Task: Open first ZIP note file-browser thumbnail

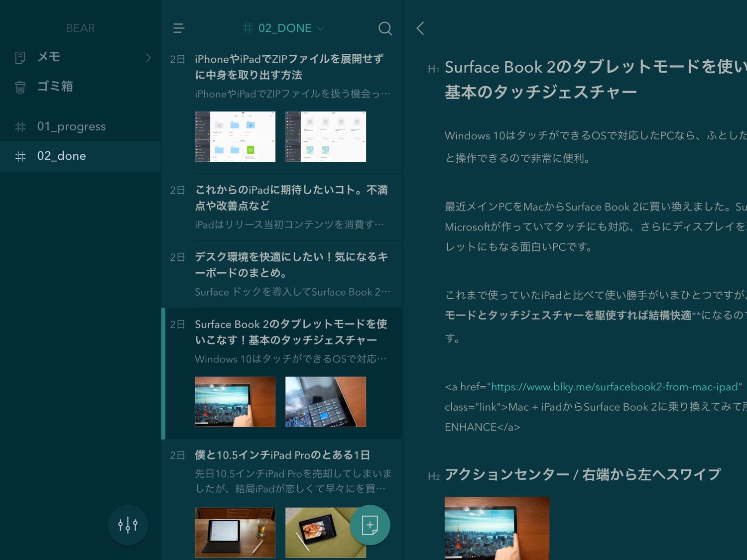Action: (235, 136)
